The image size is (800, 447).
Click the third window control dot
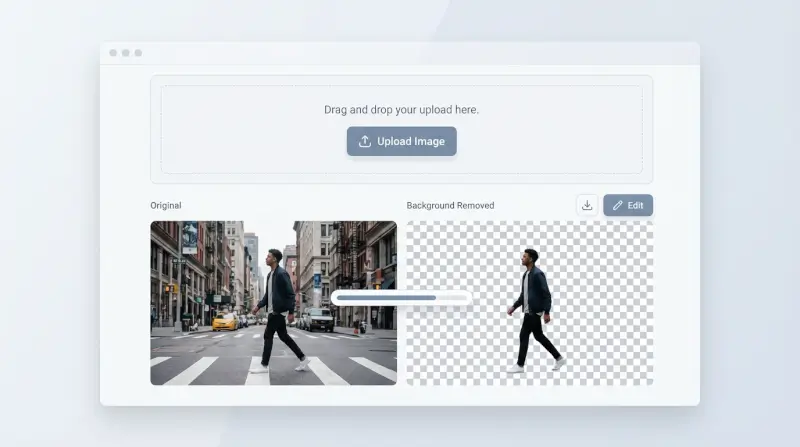[138, 53]
